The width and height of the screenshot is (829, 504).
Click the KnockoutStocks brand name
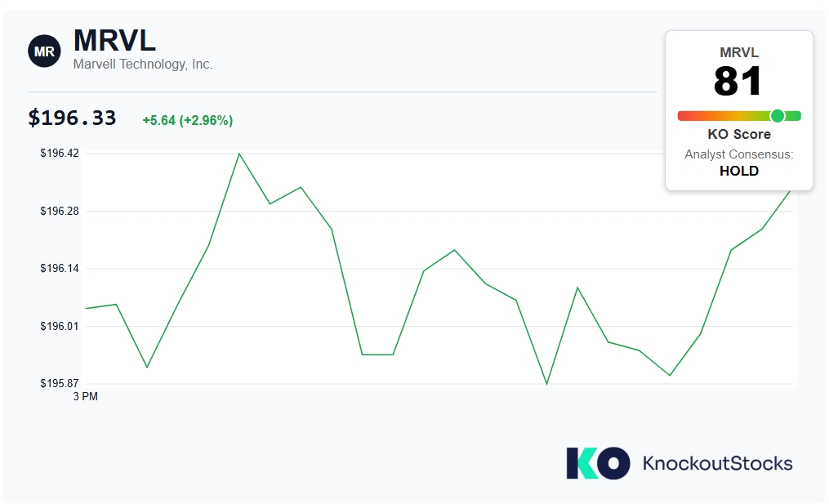pos(717,463)
